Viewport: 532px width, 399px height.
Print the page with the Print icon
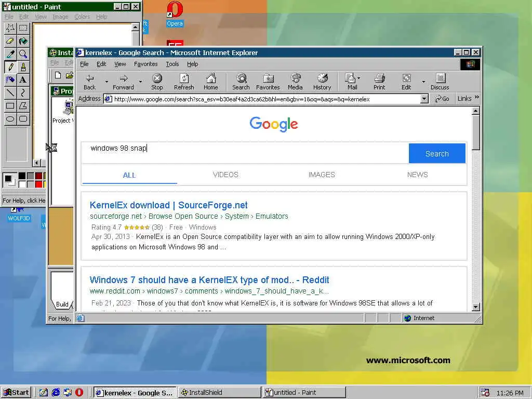point(379,82)
